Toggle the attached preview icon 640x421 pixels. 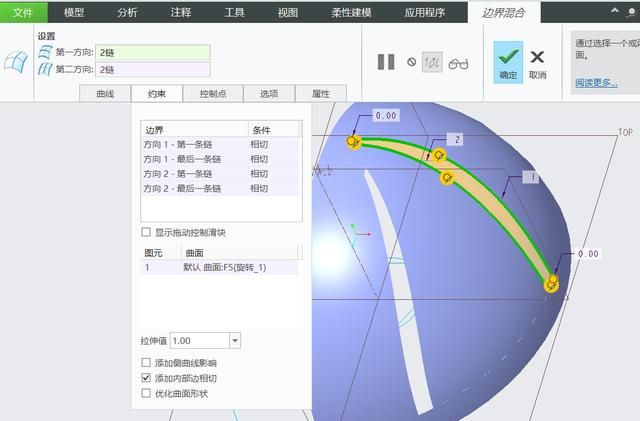[x=432, y=62]
